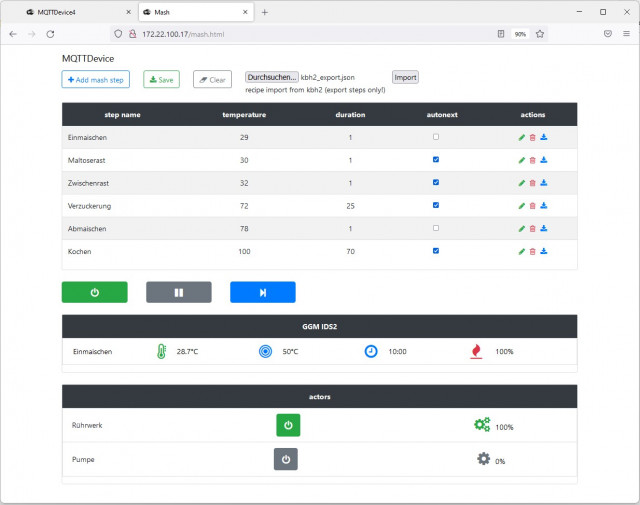Uncheck autonext for Zwischenrast
The image size is (640, 505).
436,182
